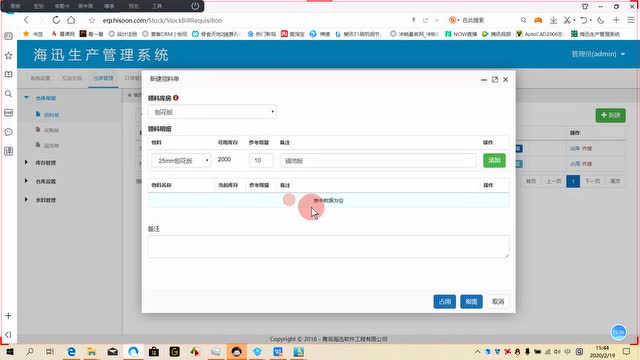Click the available stock value 2000

coord(224,159)
